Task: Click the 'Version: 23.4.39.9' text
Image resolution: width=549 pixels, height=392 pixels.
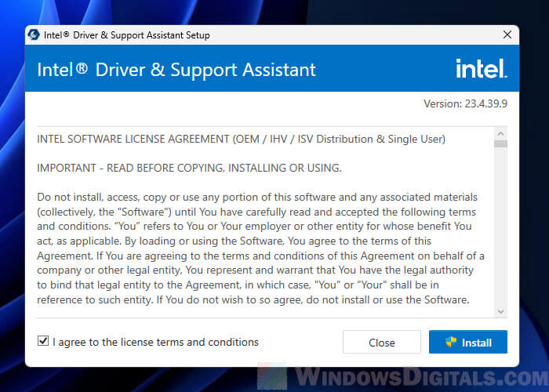Action: 465,103
